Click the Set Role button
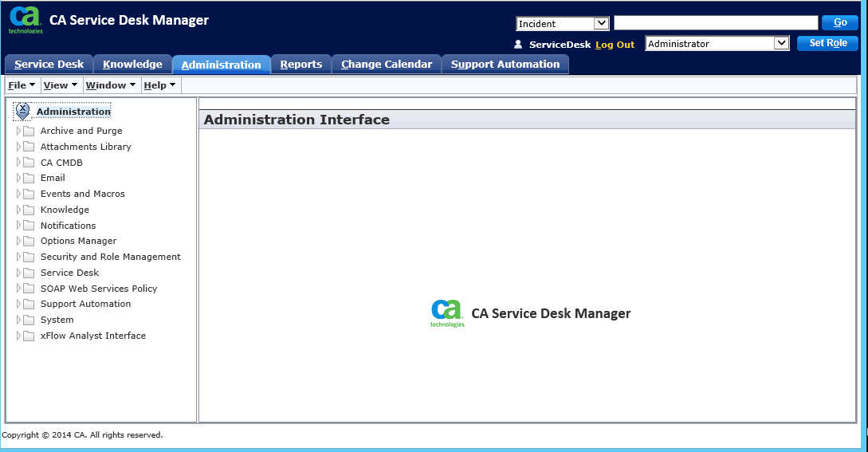Image resolution: width=868 pixels, height=452 pixels. [x=827, y=43]
